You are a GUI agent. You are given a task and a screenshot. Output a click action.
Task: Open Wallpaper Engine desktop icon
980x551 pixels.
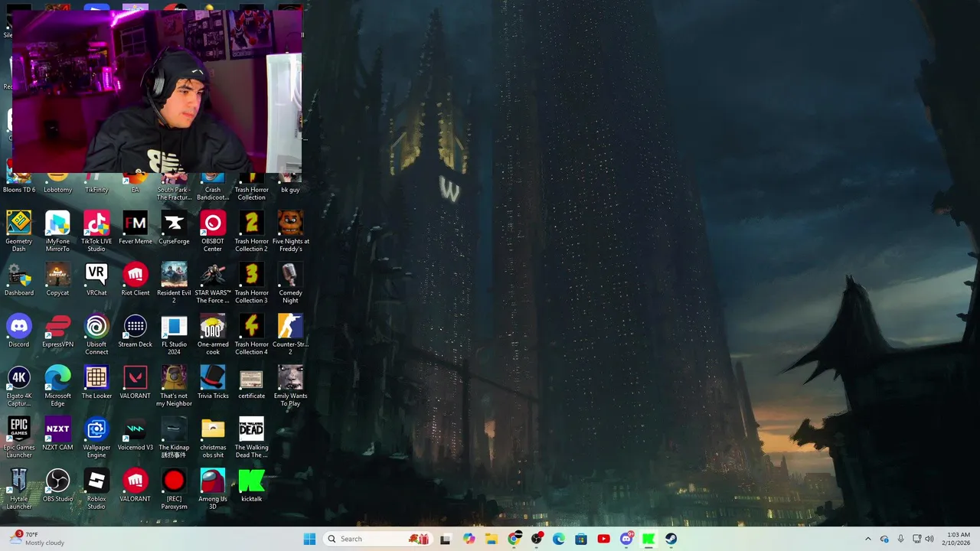point(96,437)
